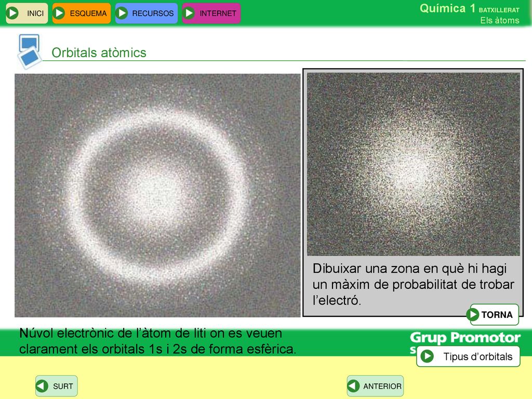Click the arrow icon on Tipus d'orbitals

tap(427, 356)
